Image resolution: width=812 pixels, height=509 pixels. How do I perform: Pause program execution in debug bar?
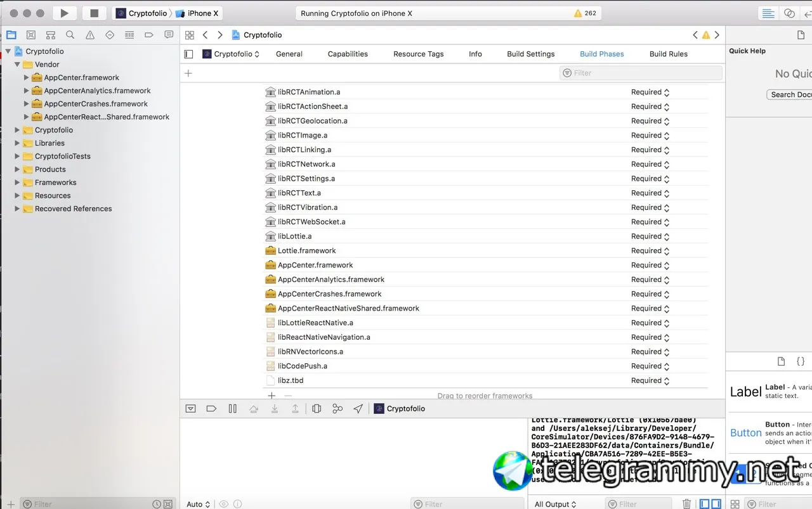click(232, 409)
